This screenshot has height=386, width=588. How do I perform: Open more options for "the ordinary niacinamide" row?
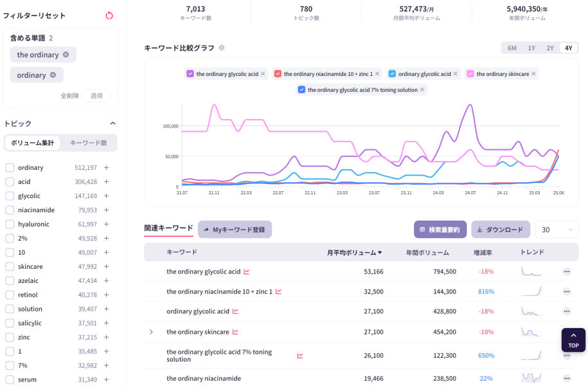coord(567,378)
